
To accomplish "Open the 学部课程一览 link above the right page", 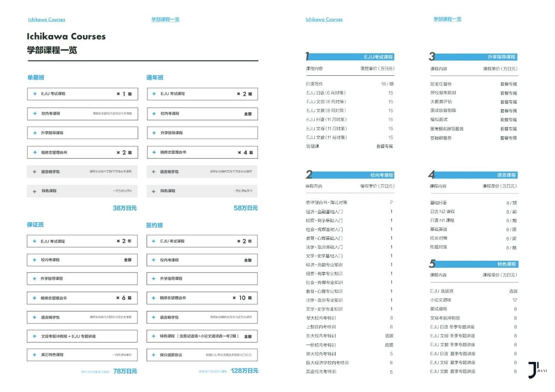I will click(447, 19).
